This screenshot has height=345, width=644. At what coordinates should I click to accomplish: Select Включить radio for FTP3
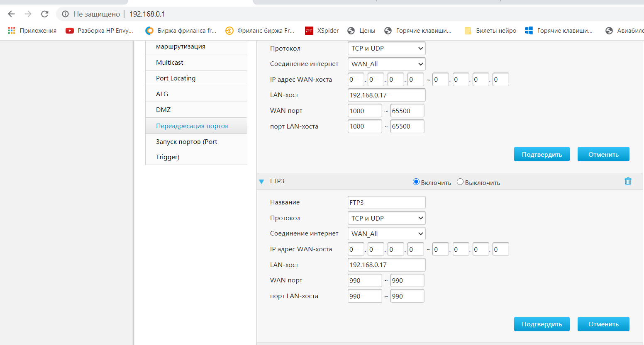click(416, 182)
